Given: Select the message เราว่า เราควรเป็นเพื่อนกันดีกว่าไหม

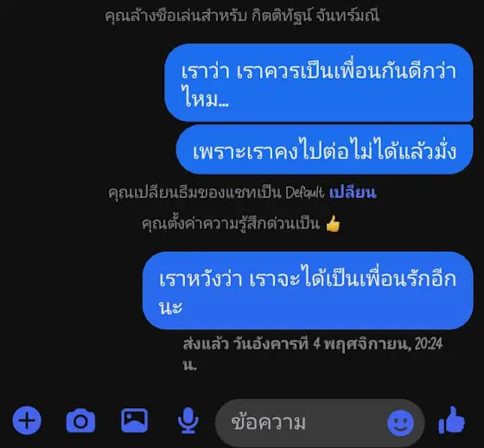Looking at the screenshot, I should pyautogui.click(x=319, y=83).
